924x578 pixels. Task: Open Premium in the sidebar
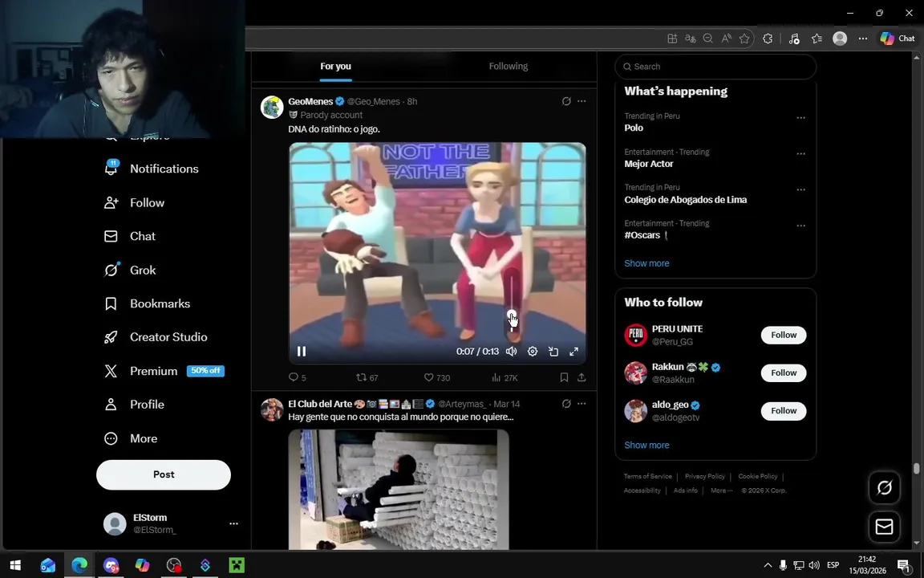[164, 371]
